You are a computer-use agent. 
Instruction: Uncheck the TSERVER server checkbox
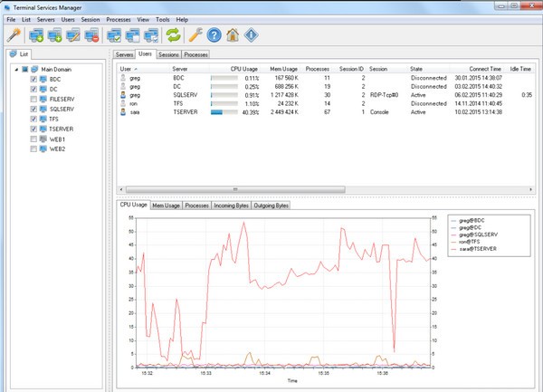click(x=33, y=129)
